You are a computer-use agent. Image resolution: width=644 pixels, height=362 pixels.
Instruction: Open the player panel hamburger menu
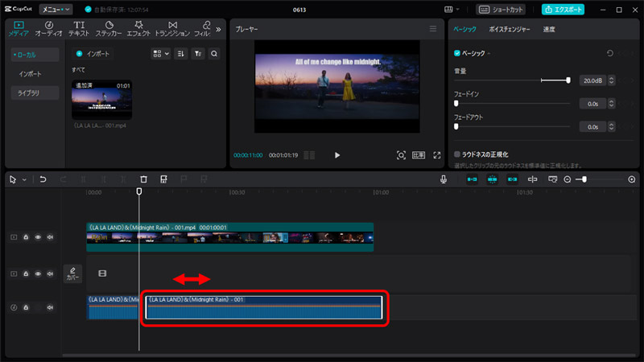click(433, 29)
